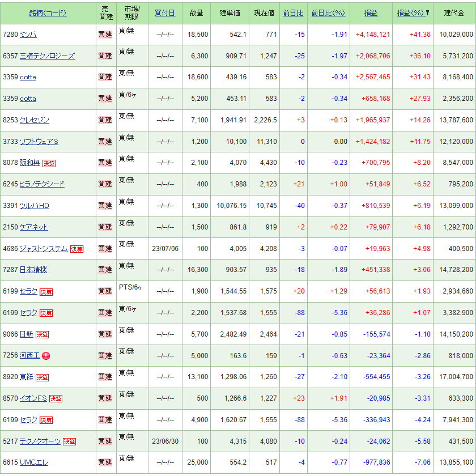Sort by the 銘柄(コード) column header
This screenshot has height=476, width=476.
pyautogui.click(x=48, y=12)
